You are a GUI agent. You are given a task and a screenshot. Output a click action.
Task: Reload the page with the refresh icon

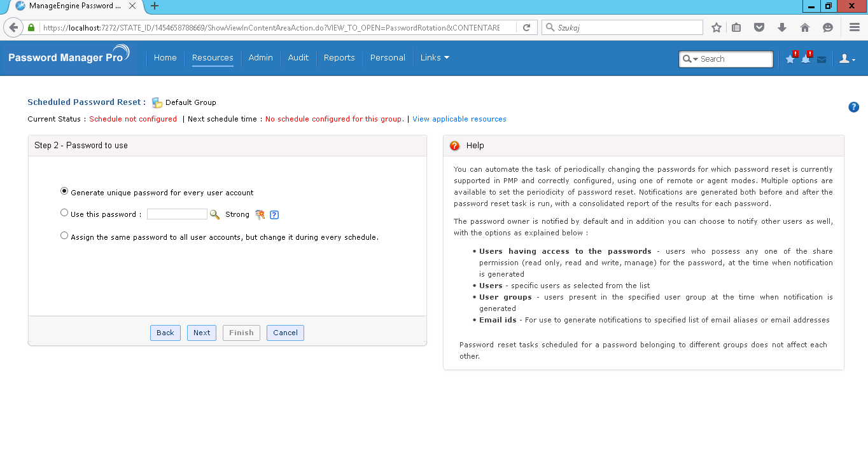pyautogui.click(x=526, y=27)
